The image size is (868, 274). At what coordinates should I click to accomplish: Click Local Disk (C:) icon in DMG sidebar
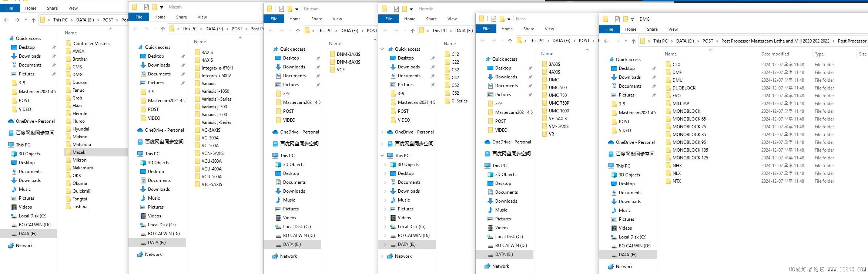(x=614, y=237)
